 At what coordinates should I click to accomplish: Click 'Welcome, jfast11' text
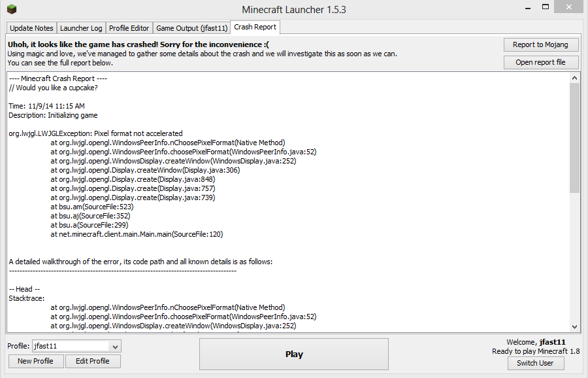click(x=536, y=342)
